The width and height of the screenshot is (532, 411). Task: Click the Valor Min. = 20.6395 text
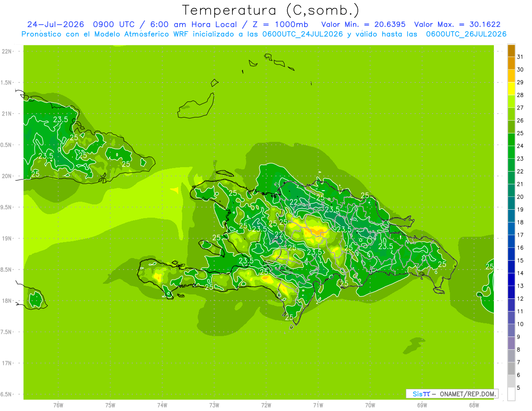(x=363, y=24)
